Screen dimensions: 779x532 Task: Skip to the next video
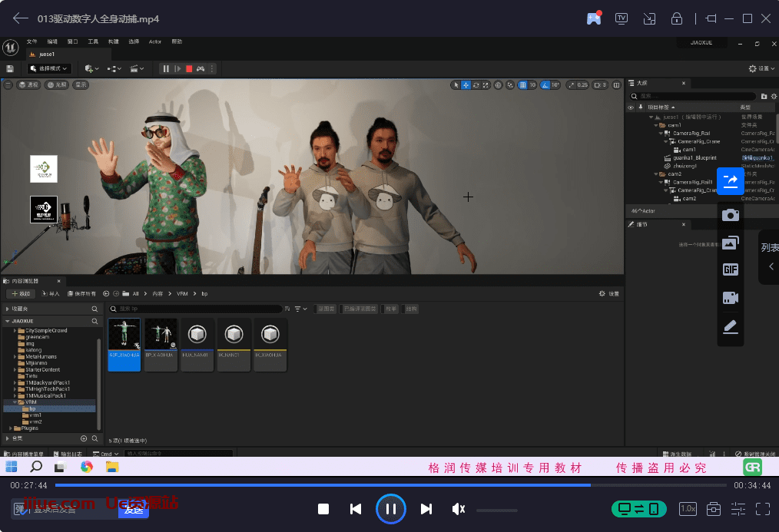click(426, 509)
